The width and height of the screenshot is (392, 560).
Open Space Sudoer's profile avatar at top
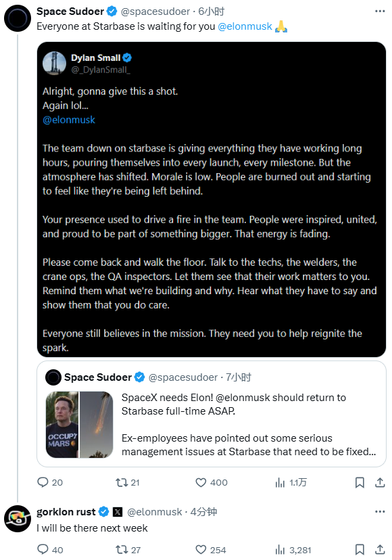[x=18, y=18]
